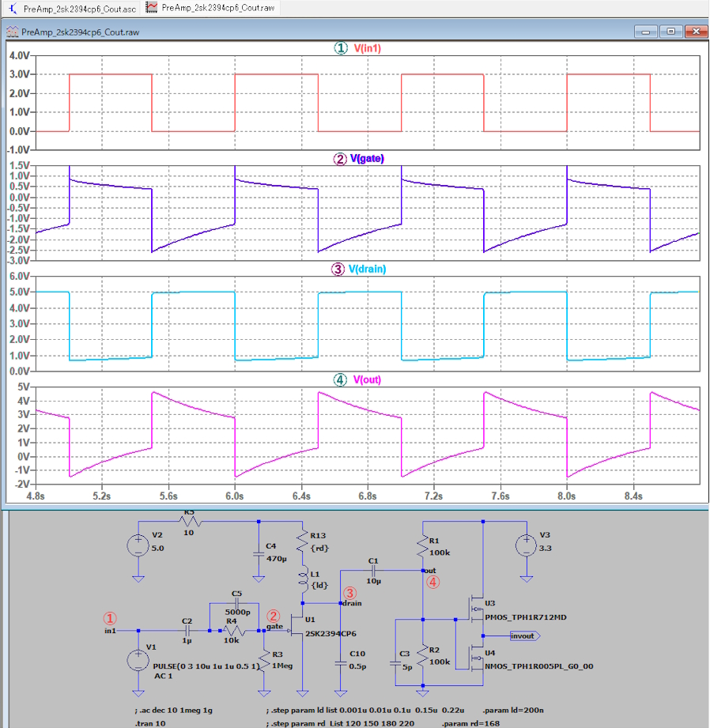Viewport: 710px width, 728px height.
Task: Select the R2 resistor symbol
Action: pyautogui.click(x=422, y=654)
